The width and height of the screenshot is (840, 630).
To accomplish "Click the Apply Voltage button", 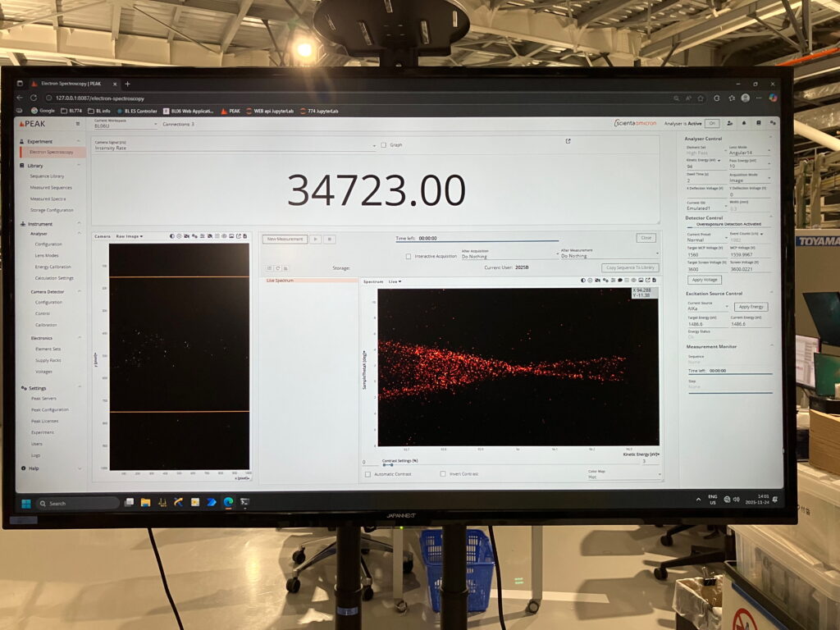I will 705,280.
